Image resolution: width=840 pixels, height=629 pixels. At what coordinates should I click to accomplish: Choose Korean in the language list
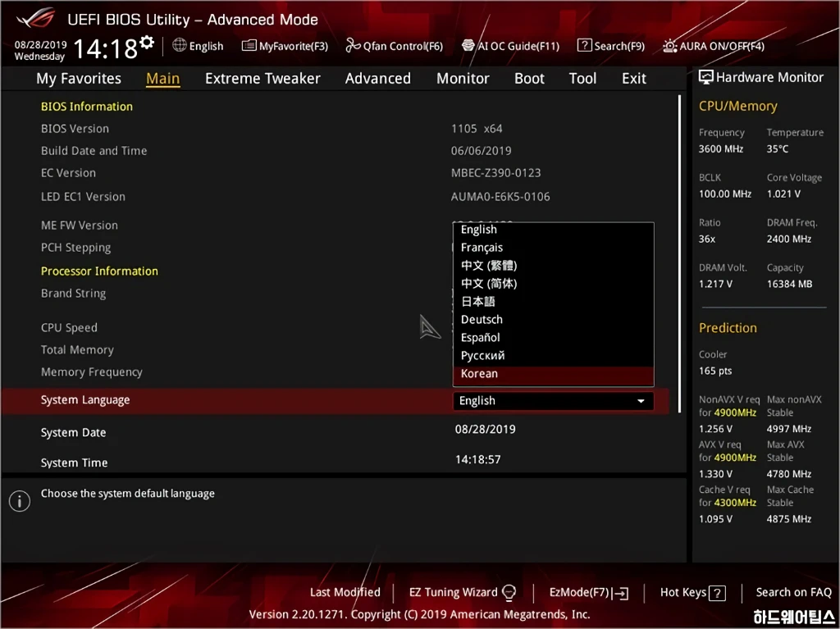554,374
